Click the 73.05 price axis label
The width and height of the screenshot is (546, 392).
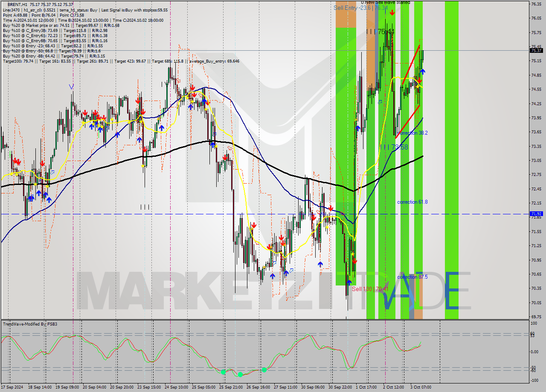pyautogui.click(x=536, y=160)
